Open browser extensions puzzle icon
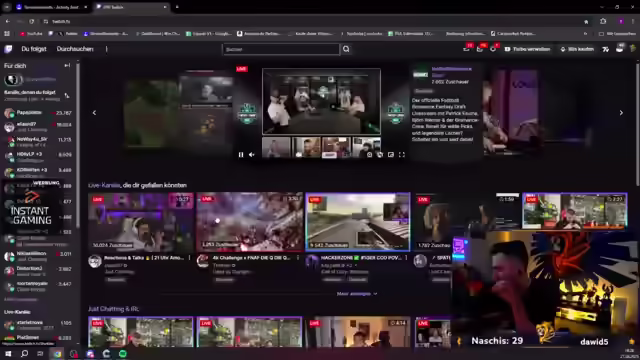The width and height of the screenshot is (640, 360). click(603, 21)
